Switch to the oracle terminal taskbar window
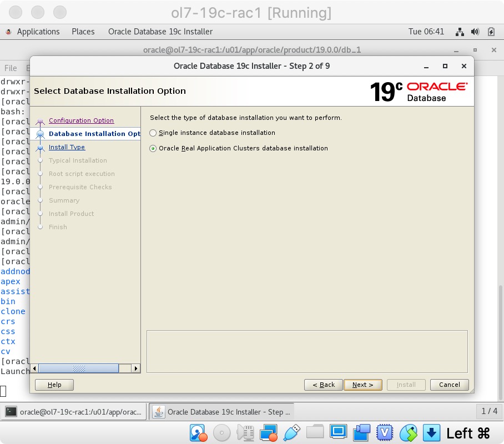The image size is (504, 444). tap(75, 412)
